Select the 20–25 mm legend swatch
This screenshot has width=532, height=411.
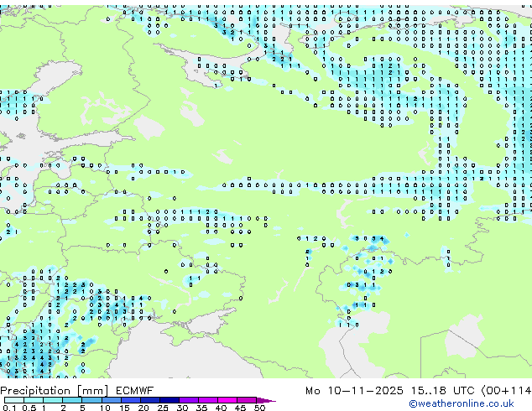pyautogui.click(x=149, y=400)
